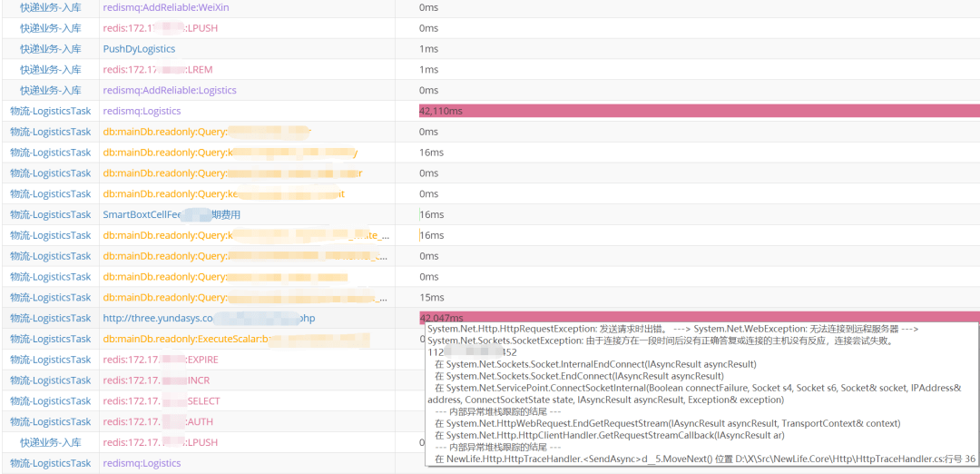Open 快递业务-入库 app link in PushDyLogistics row
Image resolution: width=980 pixels, height=474 pixels.
[51, 49]
